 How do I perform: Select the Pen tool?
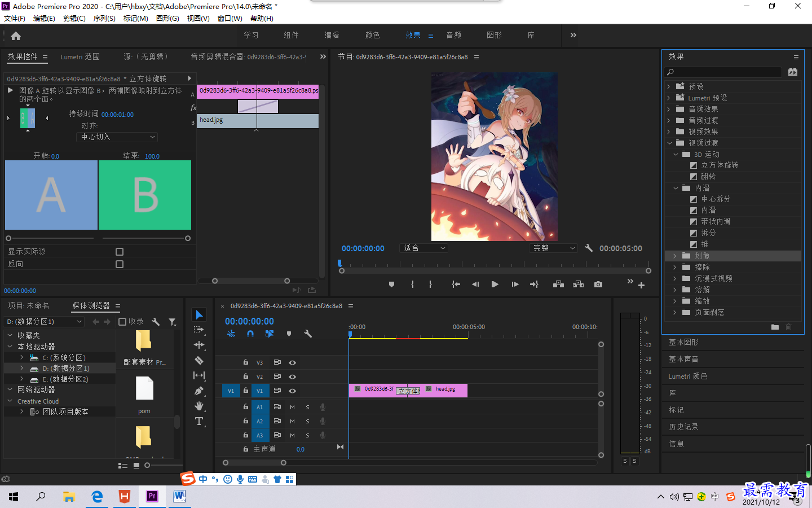click(199, 391)
